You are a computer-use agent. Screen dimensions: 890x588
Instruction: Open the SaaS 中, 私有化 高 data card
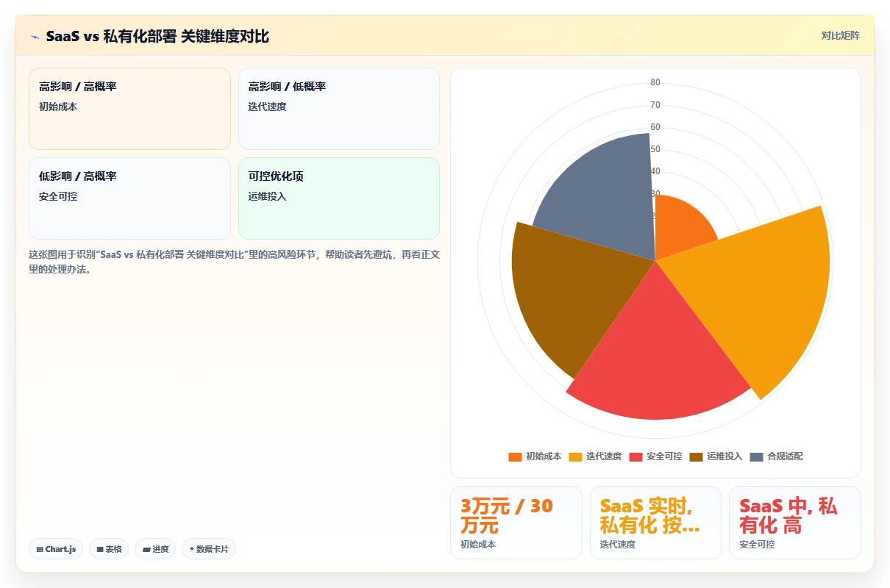(794, 523)
